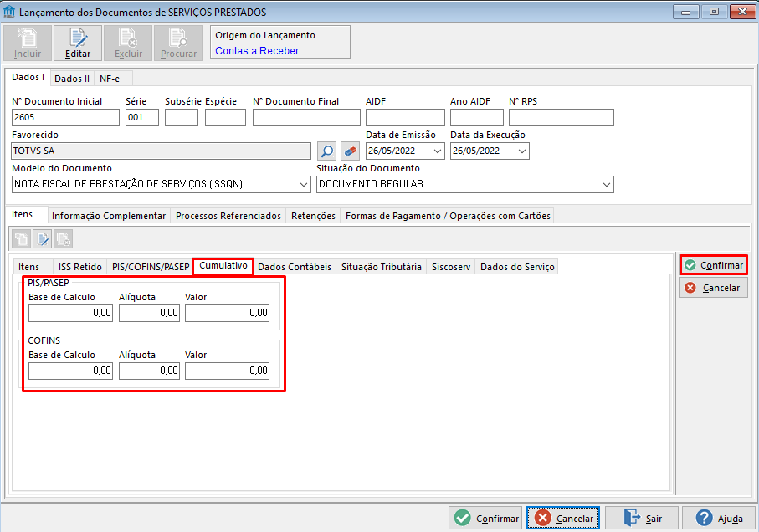Viewport: 759px width, 532px height.
Task: Open the Situação Tributária sub-tab
Action: coord(382,267)
